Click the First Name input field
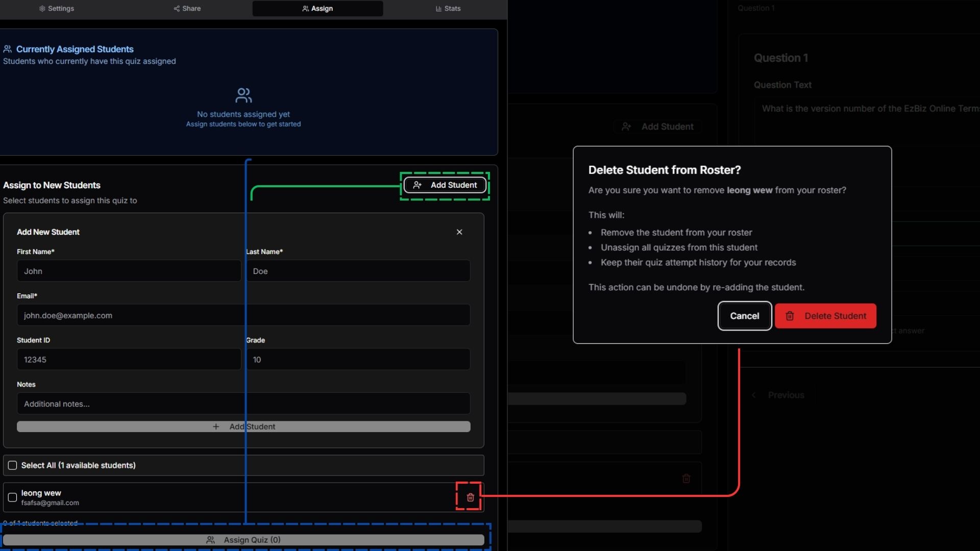The image size is (980, 551). (x=128, y=271)
